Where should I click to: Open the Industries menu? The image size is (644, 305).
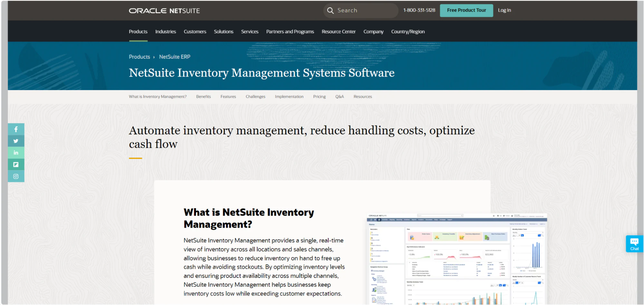click(166, 32)
